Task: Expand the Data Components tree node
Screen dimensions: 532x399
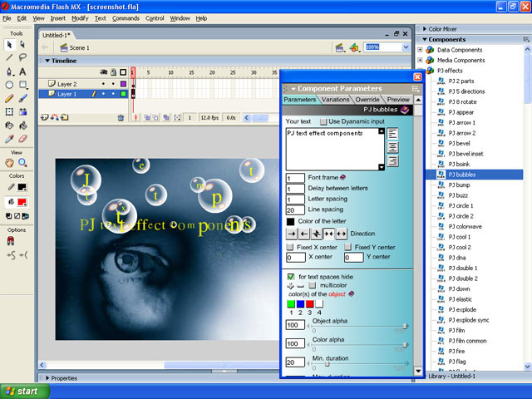Action: 420,50
